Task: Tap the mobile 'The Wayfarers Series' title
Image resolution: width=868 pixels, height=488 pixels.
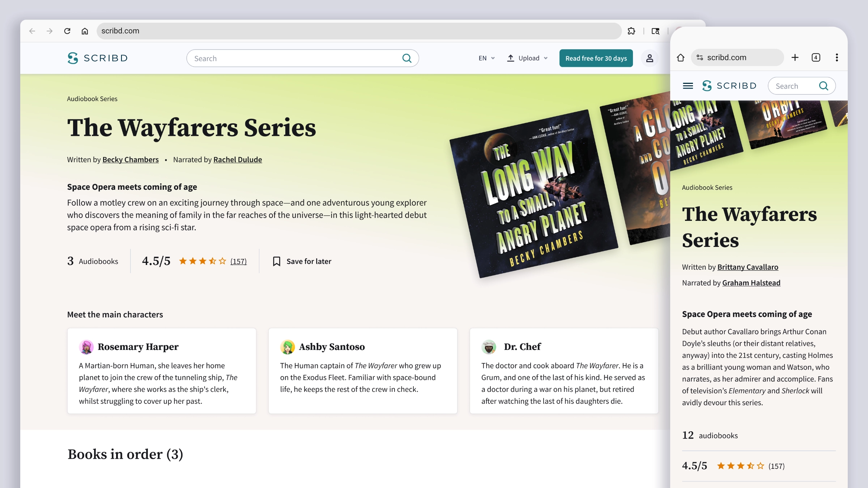Action: (x=749, y=227)
